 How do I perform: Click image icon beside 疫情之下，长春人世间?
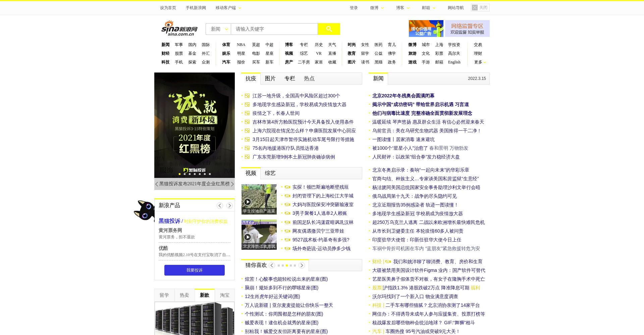pyautogui.click(x=247, y=113)
